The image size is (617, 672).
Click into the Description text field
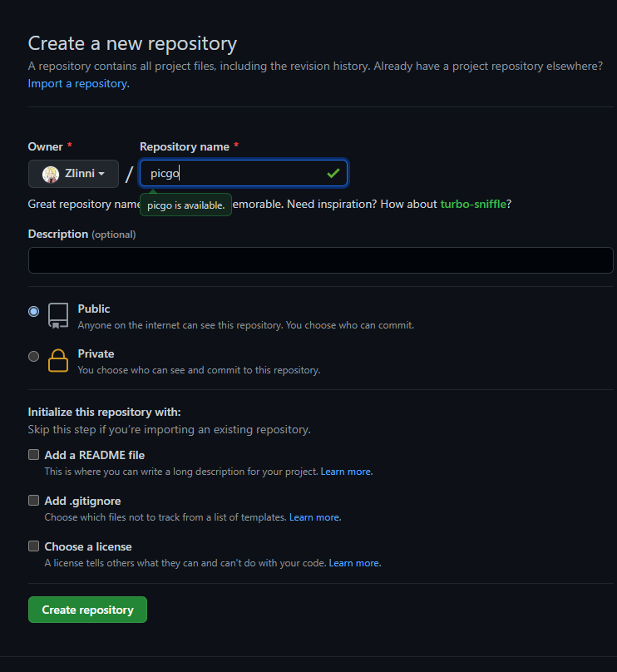point(320,260)
